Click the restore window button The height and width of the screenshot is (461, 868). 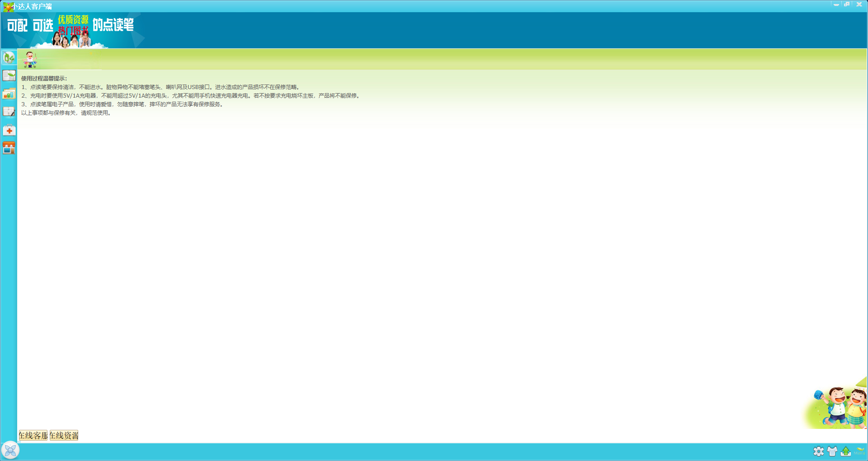[847, 5]
